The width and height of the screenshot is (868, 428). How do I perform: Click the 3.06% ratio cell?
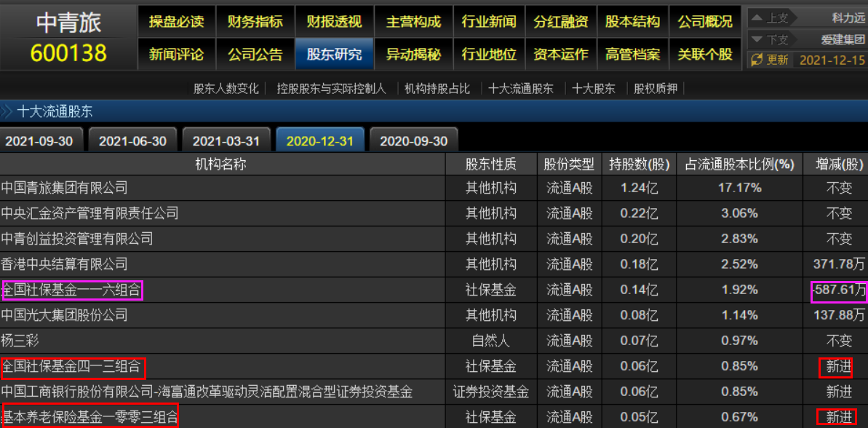click(x=739, y=213)
